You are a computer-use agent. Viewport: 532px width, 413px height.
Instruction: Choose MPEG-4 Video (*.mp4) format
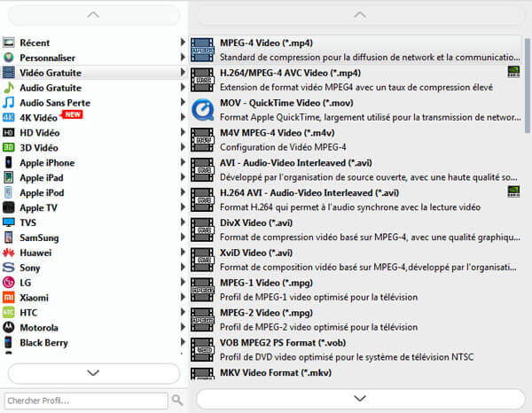coord(355,50)
